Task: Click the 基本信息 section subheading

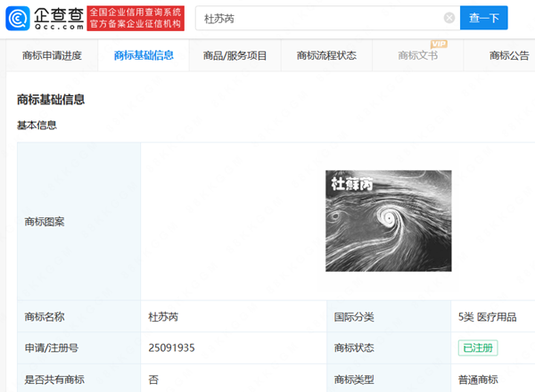Action: click(x=37, y=125)
